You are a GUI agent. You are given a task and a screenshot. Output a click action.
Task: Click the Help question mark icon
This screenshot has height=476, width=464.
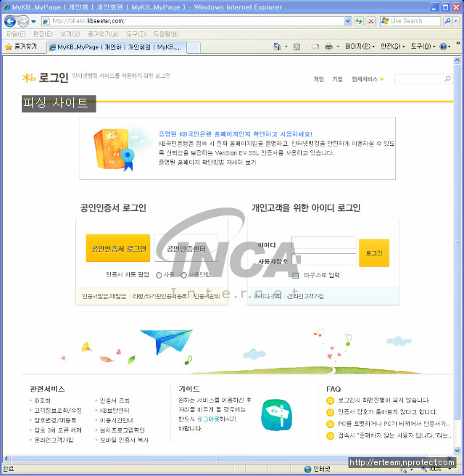coord(443,46)
